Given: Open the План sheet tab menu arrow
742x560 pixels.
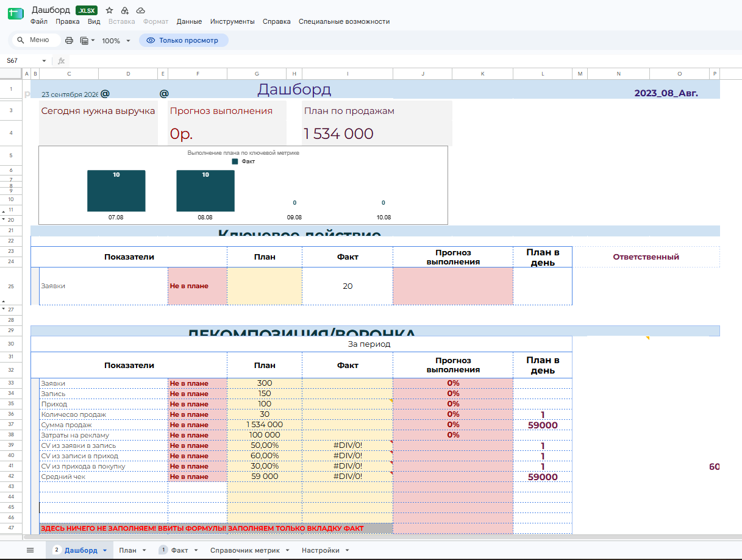Looking at the screenshot, I should pyautogui.click(x=144, y=550).
